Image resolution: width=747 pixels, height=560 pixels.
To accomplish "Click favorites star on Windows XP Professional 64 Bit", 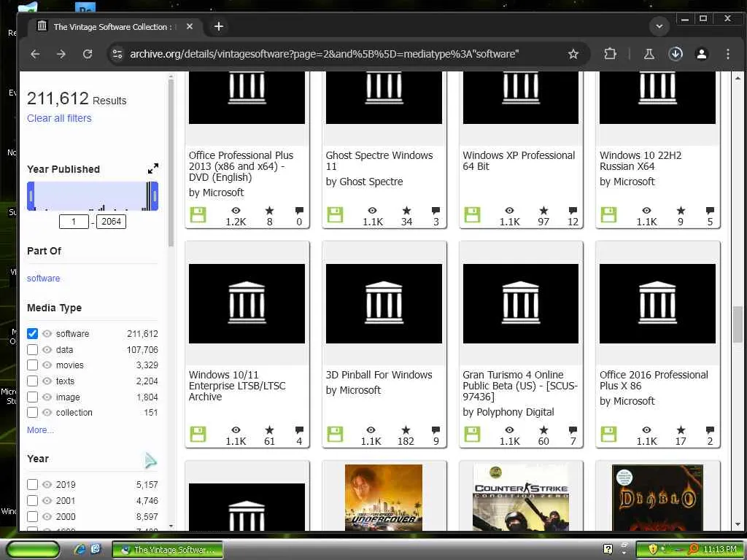I will 543,211.
